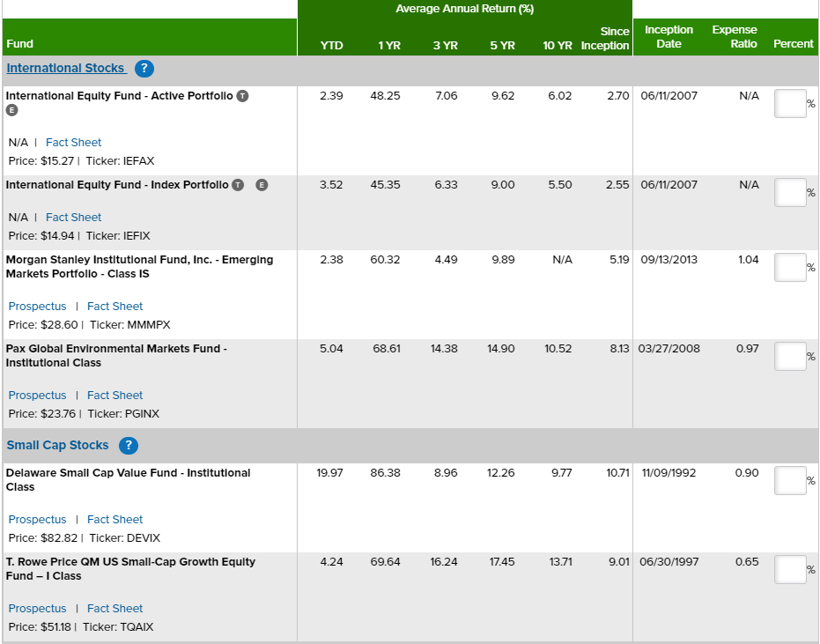Viewport: 820px width, 644px height.
Task: Click T badge on International Equity Index Portfolio
Action: (238, 185)
